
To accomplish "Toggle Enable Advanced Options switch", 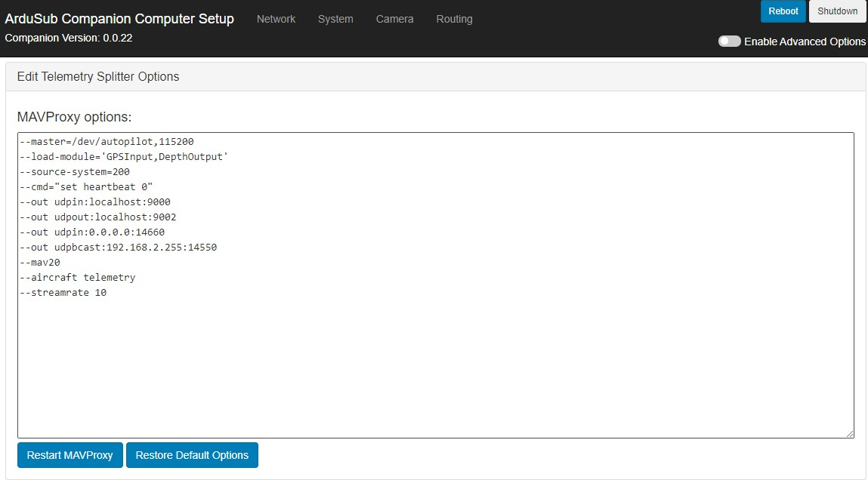I will tap(729, 42).
